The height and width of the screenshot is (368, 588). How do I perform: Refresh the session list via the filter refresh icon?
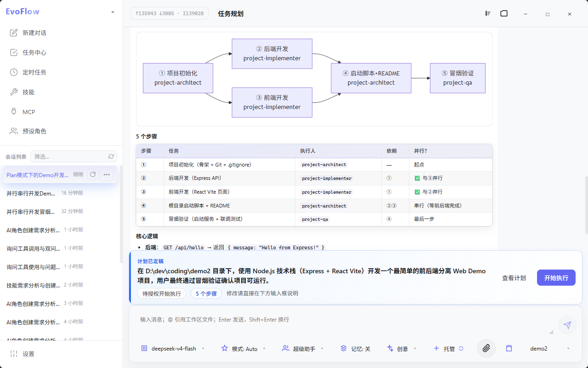(x=111, y=156)
